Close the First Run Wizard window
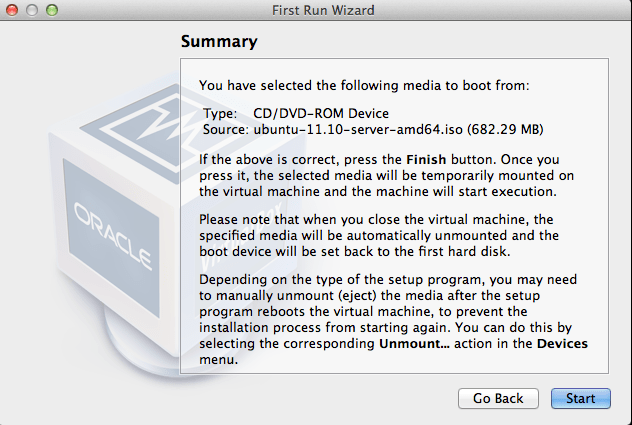The width and height of the screenshot is (632, 425). tap(12, 11)
